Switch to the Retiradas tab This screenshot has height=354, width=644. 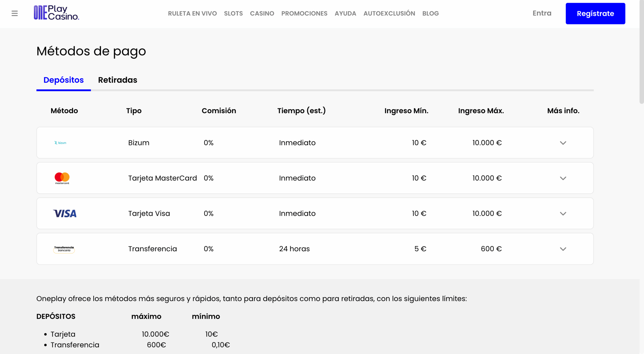[117, 80]
